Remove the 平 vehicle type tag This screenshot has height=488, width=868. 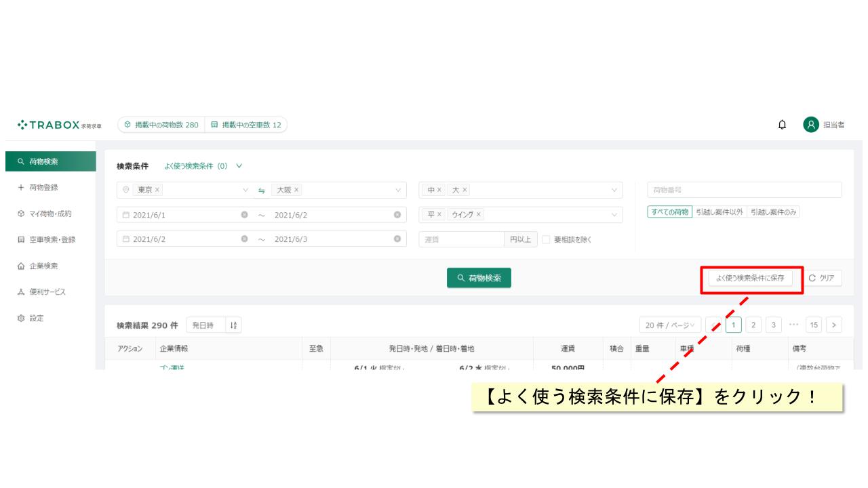coord(439,214)
